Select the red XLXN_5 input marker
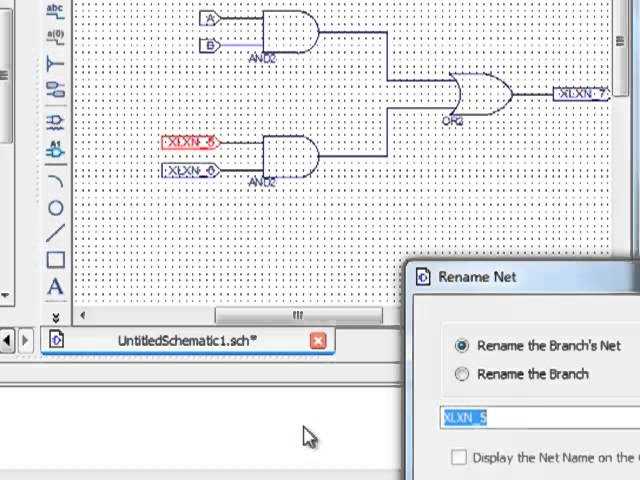 point(191,142)
